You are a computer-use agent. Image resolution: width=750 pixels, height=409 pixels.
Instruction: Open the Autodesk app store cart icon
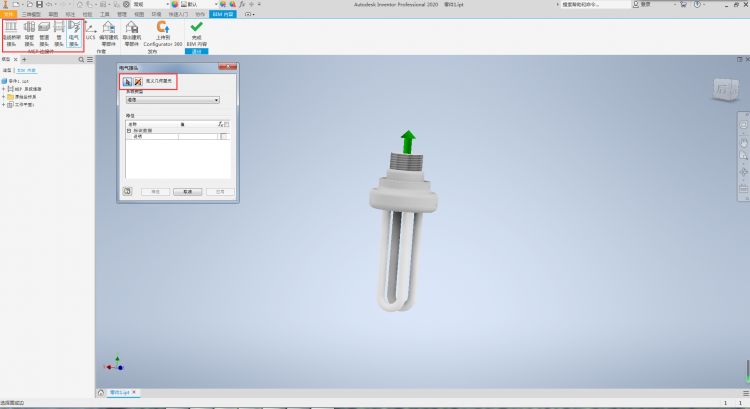click(x=683, y=4)
